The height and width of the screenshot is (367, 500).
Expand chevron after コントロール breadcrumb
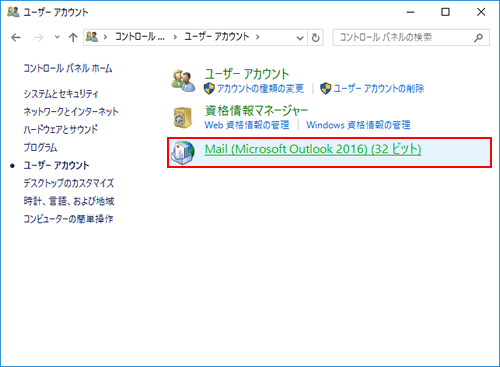175,37
